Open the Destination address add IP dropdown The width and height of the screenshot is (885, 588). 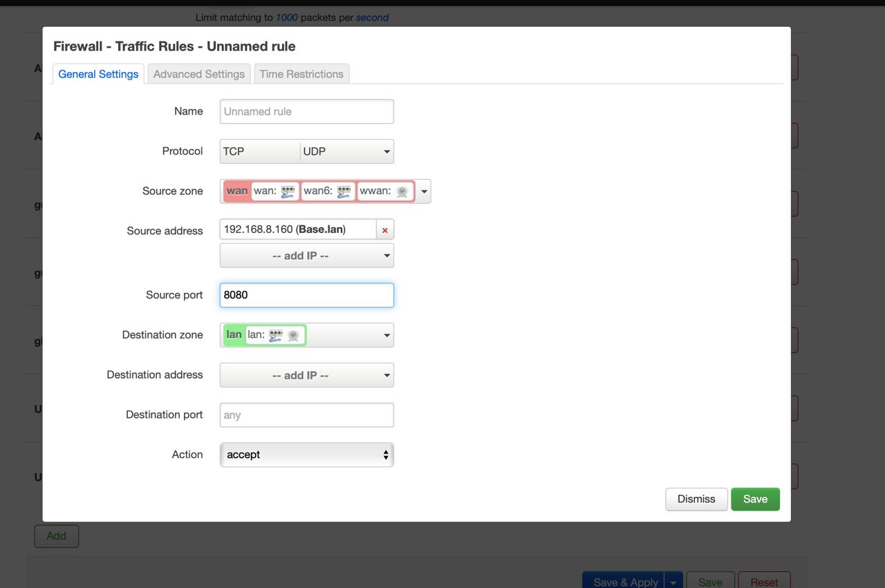(307, 375)
